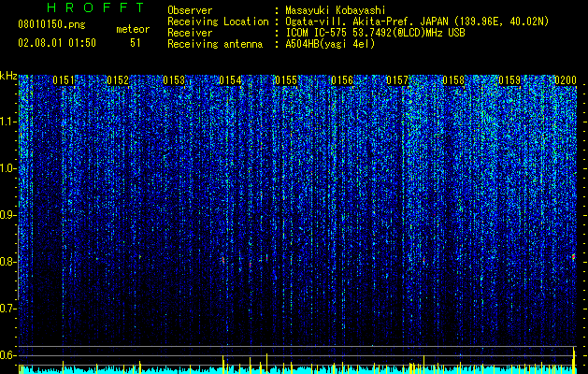Click the 0156 time marker
Image resolution: width=588 pixels, height=374 pixels.
pos(342,80)
